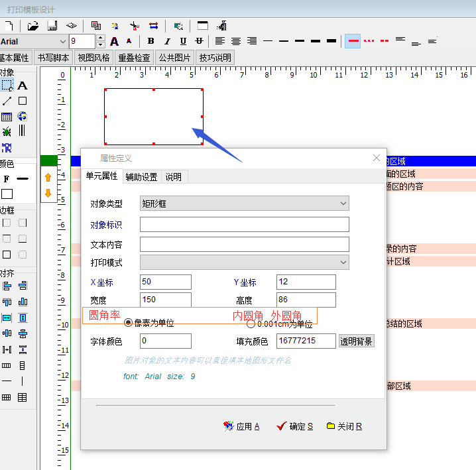Click the 填充色 value field
476x470 pixels.
tap(306, 341)
